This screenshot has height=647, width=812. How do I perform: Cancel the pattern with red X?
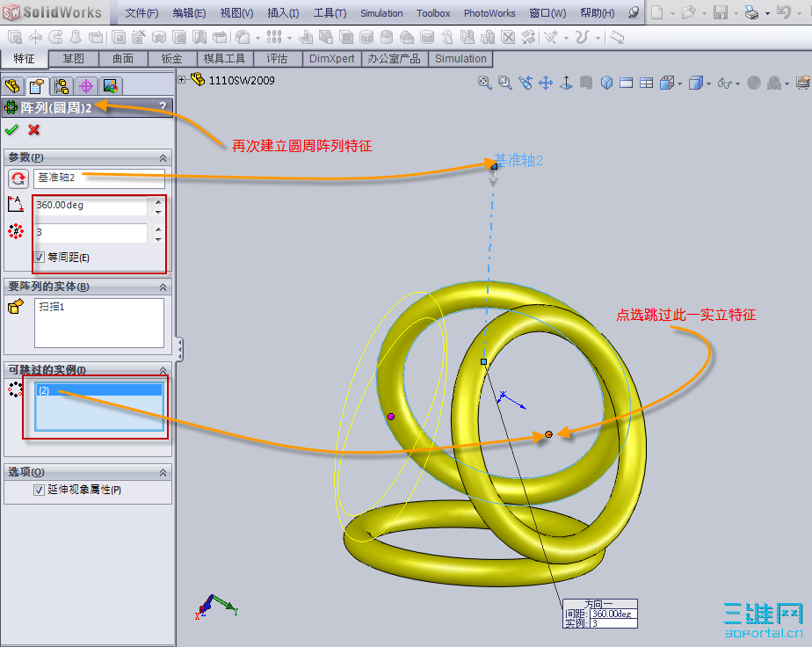pos(34,129)
